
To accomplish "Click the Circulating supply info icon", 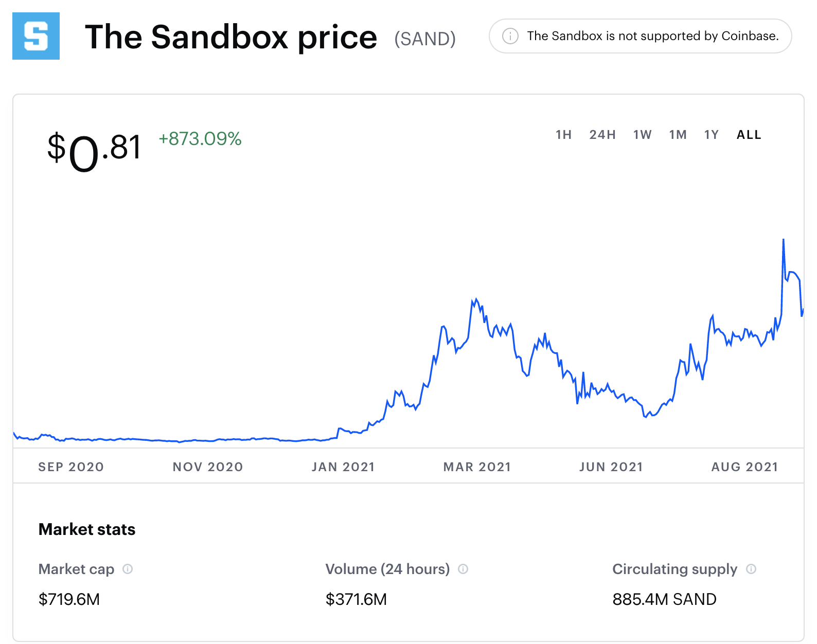I will 751,569.
